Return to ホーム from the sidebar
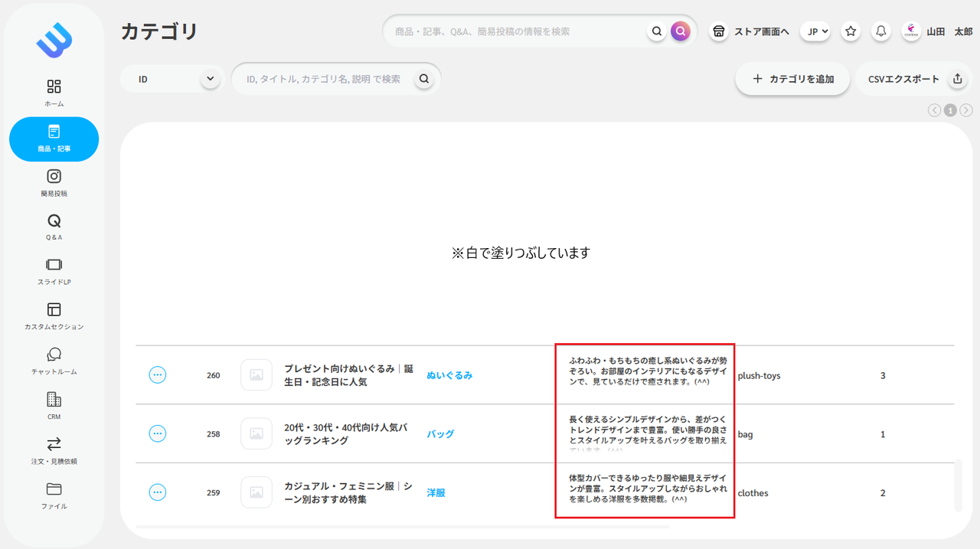 pos(53,90)
